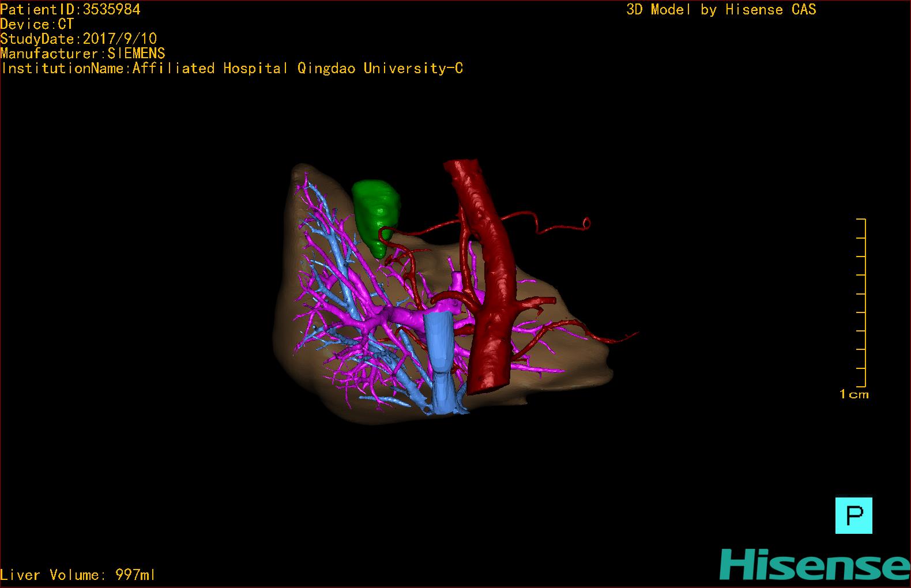Viewport: 911px width, 588px height.
Task: Click the 'Liver Volume: 997ml' text
Action: (78, 575)
